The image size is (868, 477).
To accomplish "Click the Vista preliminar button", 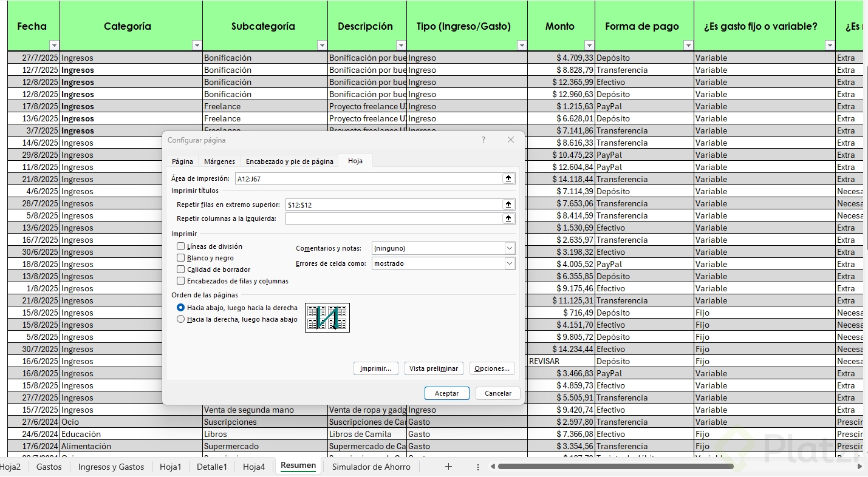I will [434, 368].
